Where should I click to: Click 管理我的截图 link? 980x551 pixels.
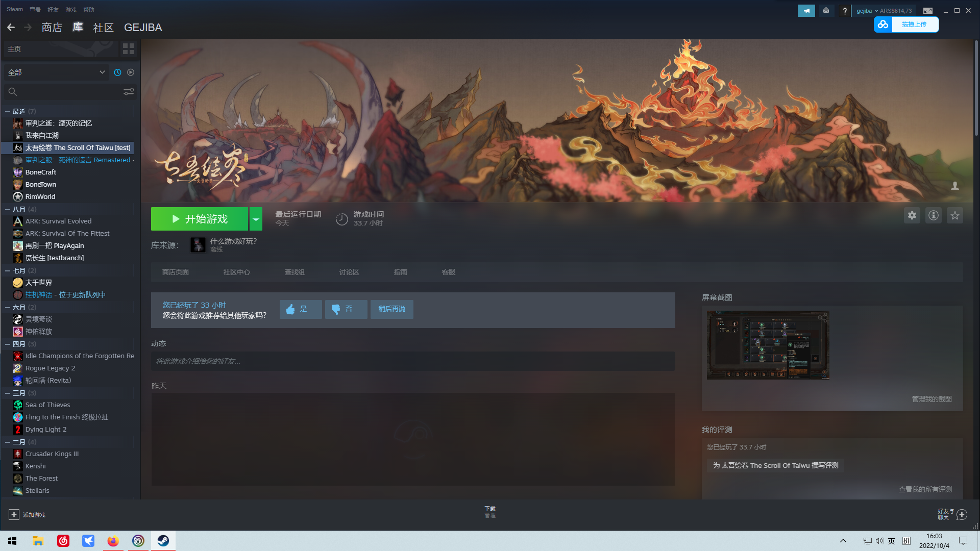[932, 399]
